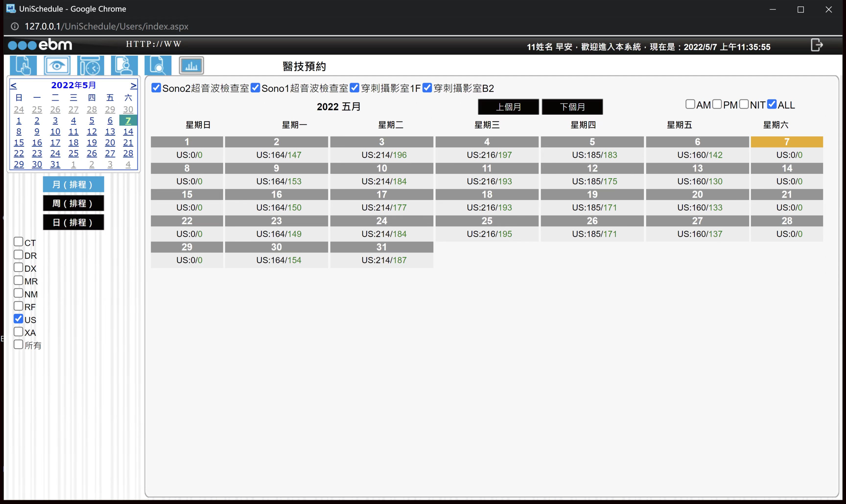The image size is (846, 504).
Task: Uncheck the US modality checkbox
Action: [18, 319]
